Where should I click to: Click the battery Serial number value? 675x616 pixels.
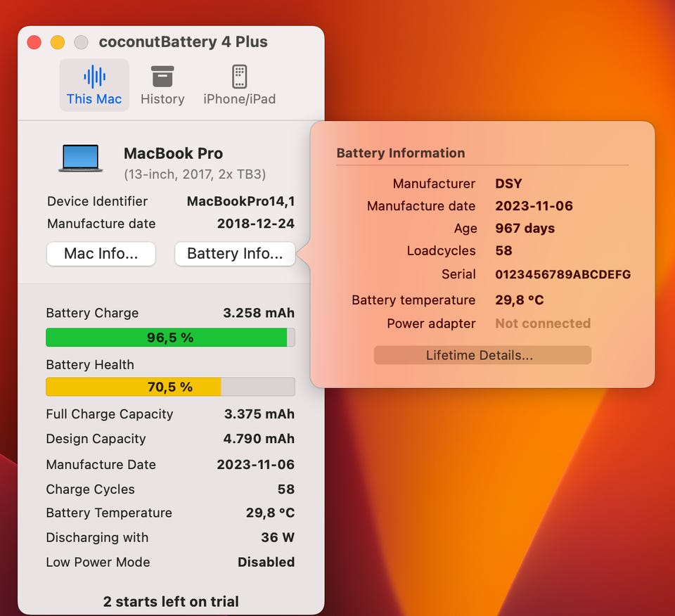[x=562, y=274]
